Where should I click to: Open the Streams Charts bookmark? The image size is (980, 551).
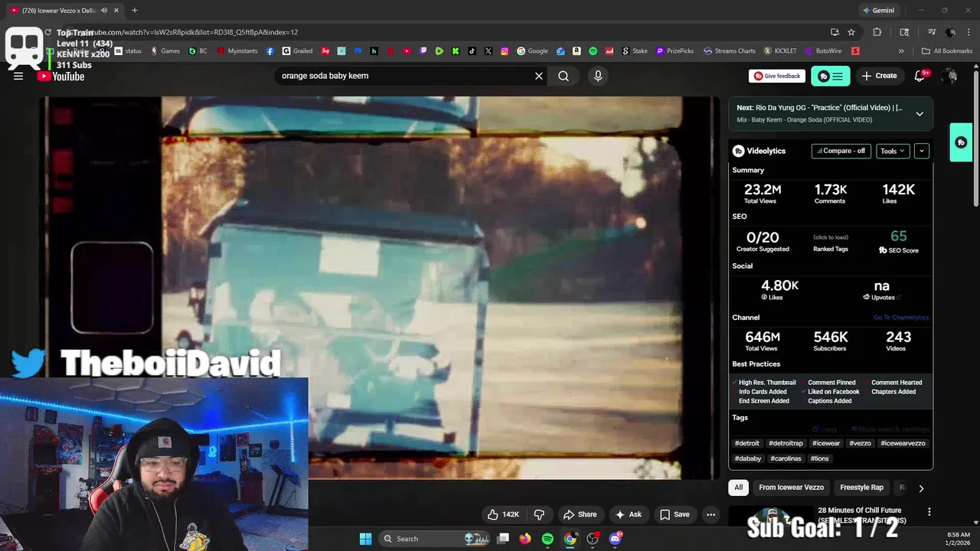pyautogui.click(x=730, y=51)
